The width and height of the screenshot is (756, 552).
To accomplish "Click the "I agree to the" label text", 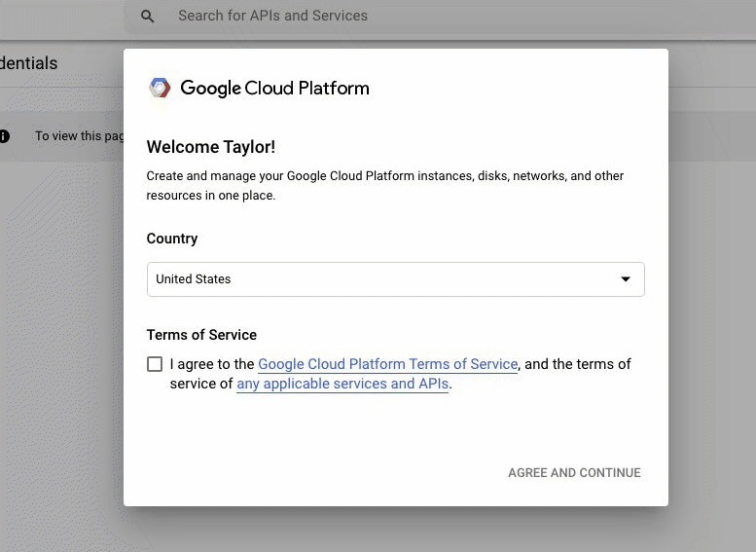I will [x=212, y=364].
